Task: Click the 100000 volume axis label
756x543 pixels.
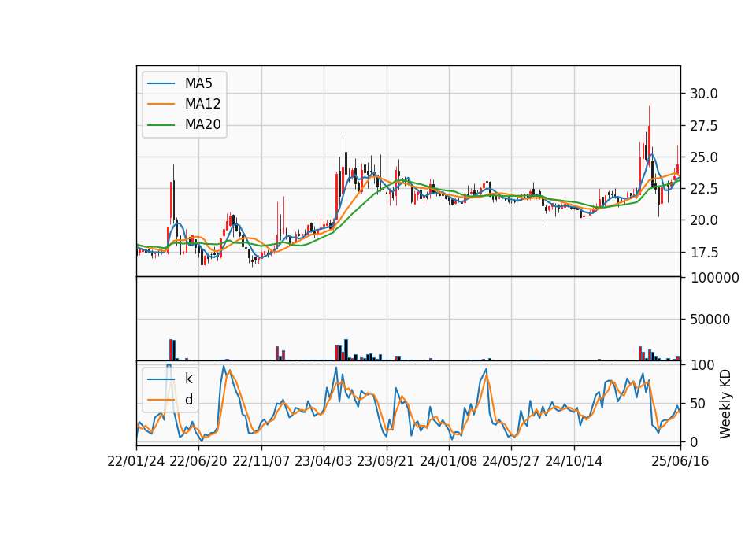Action: [x=714, y=278]
